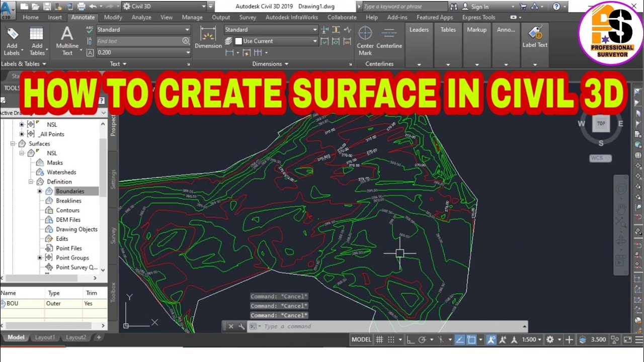The width and height of the screenshot is (644, 362).
Task: Expand the Labels & Tables panel
Action: coord(24,64)
